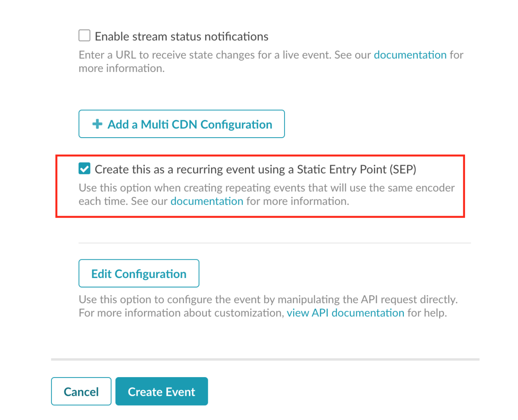Open documentation link about live event state changes
The height and width of the screenshot is (420, 518).
410,55
